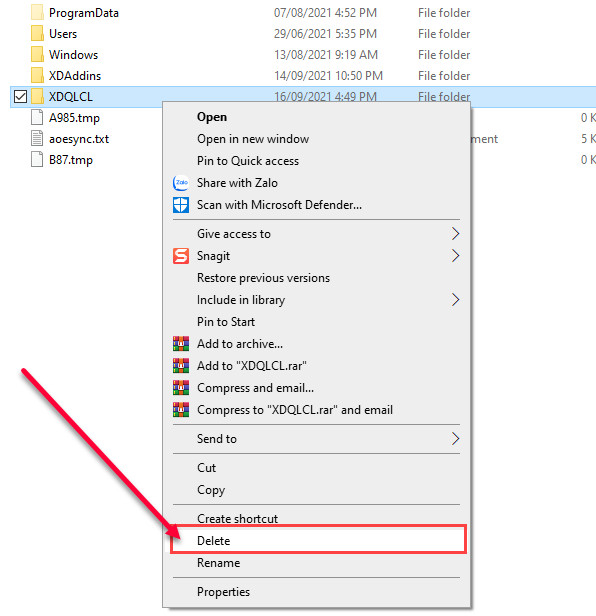Select the Windows folder row

point(303,55)
